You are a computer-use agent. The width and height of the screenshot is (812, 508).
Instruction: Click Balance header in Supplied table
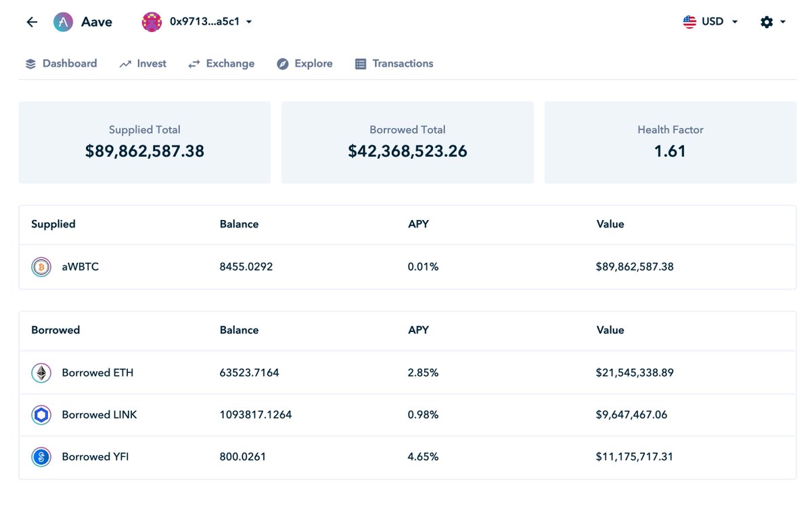click(x=239, y=224)
